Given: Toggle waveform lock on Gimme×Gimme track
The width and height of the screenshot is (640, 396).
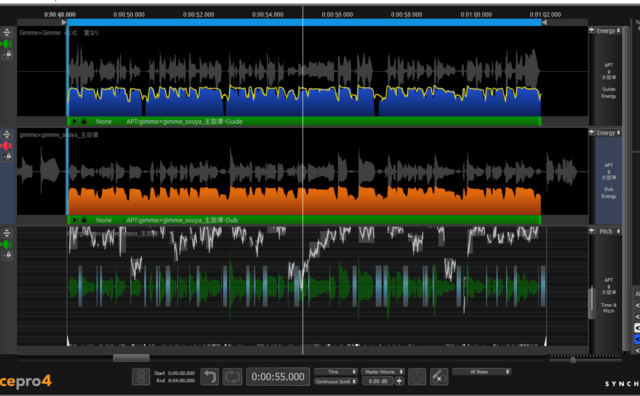Looking at the screenshot, I should 7,55.
